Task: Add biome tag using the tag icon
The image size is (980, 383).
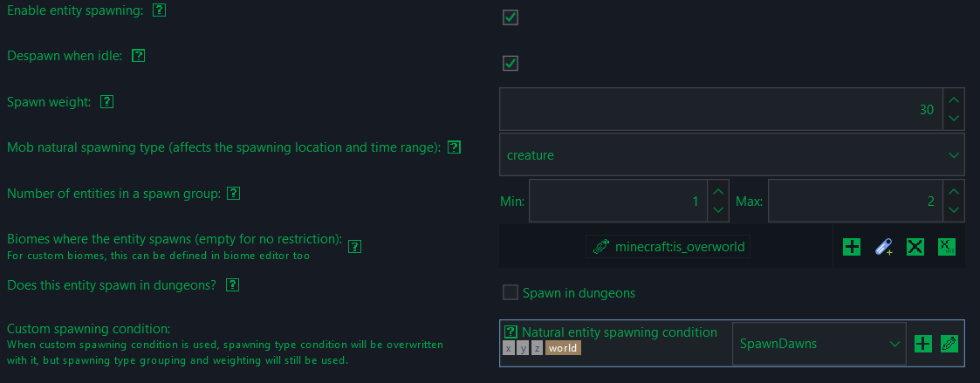Action: [883, 247]
